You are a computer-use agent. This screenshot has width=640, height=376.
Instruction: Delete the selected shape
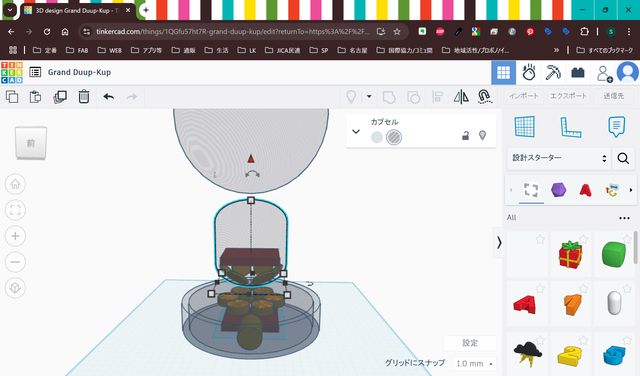pyautogui.click(x=84, y=97)
